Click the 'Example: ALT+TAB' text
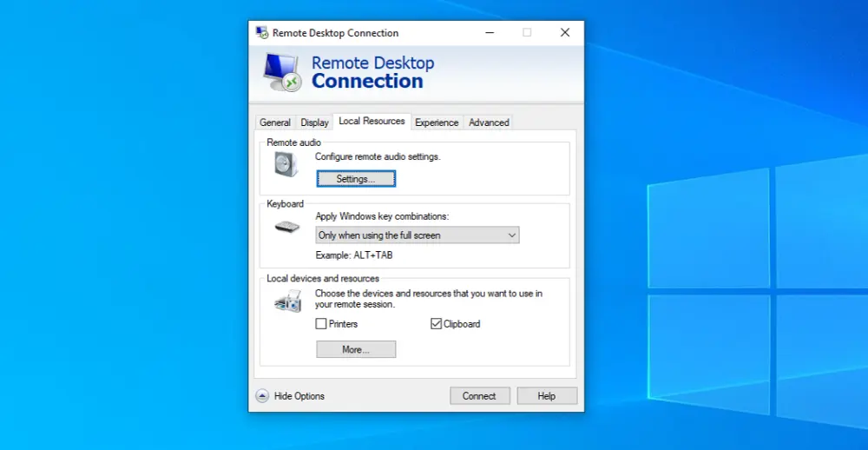Image resolution: width=868 pixels, height=450 pixels. click(x=354, y=255)
